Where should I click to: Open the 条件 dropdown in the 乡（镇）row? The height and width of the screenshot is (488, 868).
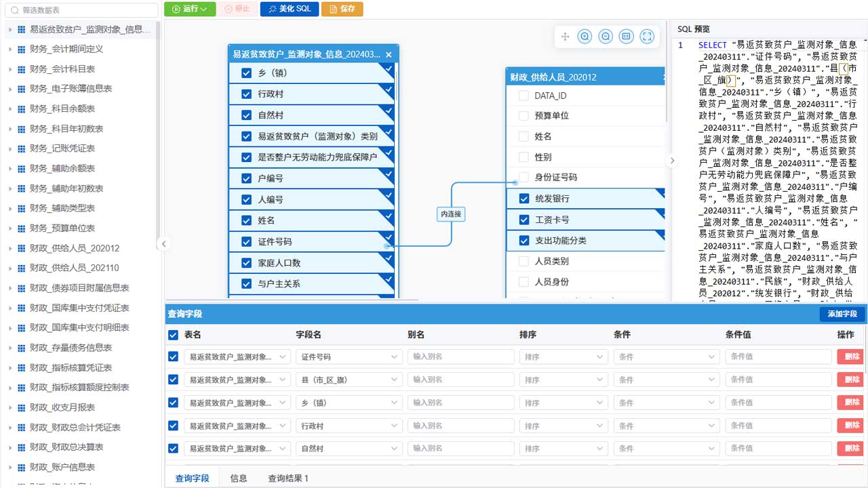tap(667, 403)
